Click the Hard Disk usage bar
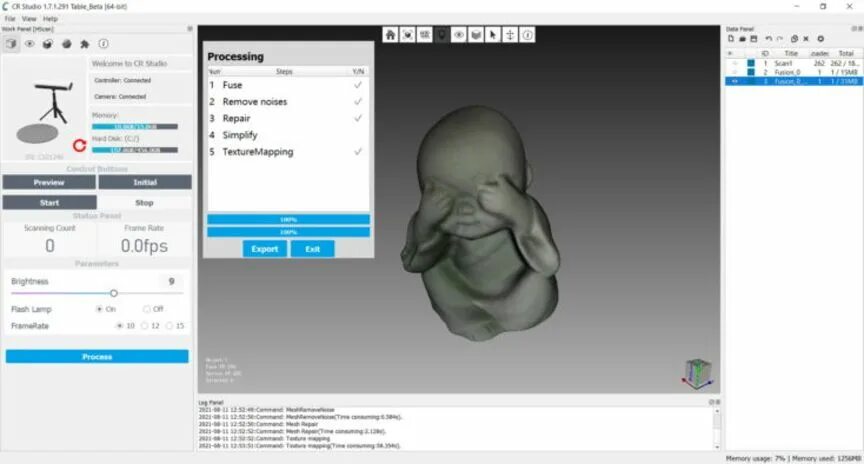Screen dimensions: 864x464 point(134,150)
